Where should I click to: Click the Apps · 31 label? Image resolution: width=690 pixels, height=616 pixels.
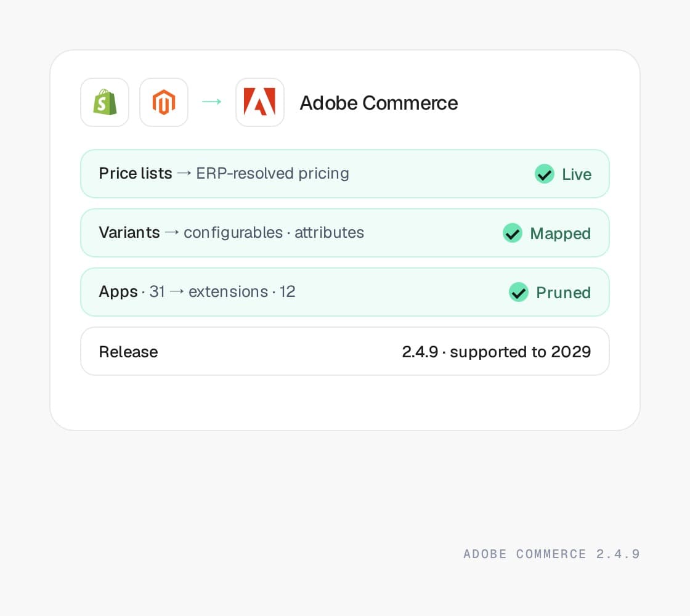point(132,292)
